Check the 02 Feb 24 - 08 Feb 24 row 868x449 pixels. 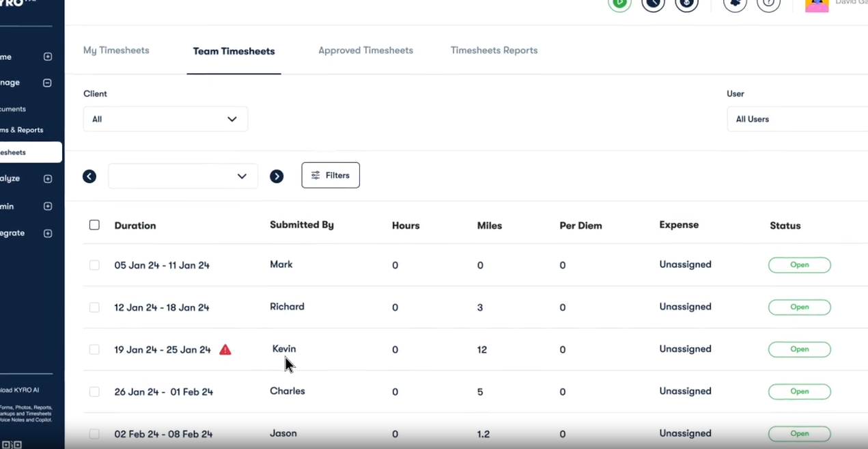pyautogui.click(x=94, y=434)
